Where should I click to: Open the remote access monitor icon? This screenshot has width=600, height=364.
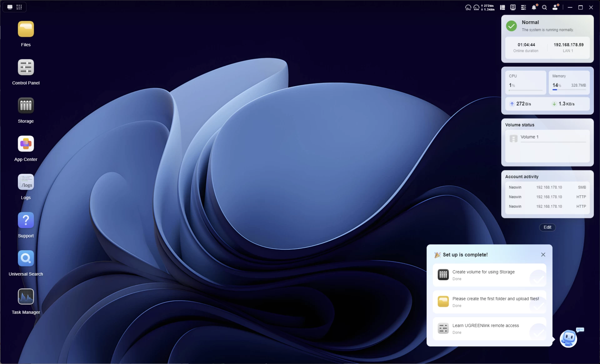513,7
